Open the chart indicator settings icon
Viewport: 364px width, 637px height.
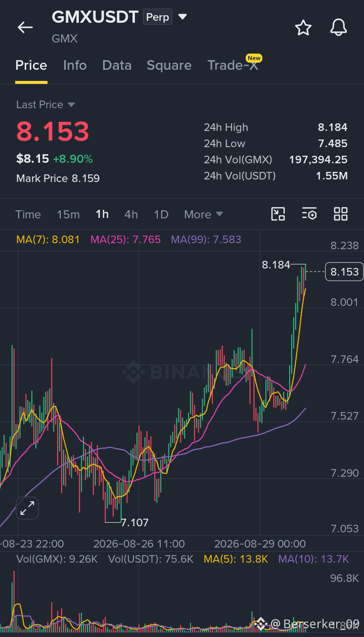(309, 214)
